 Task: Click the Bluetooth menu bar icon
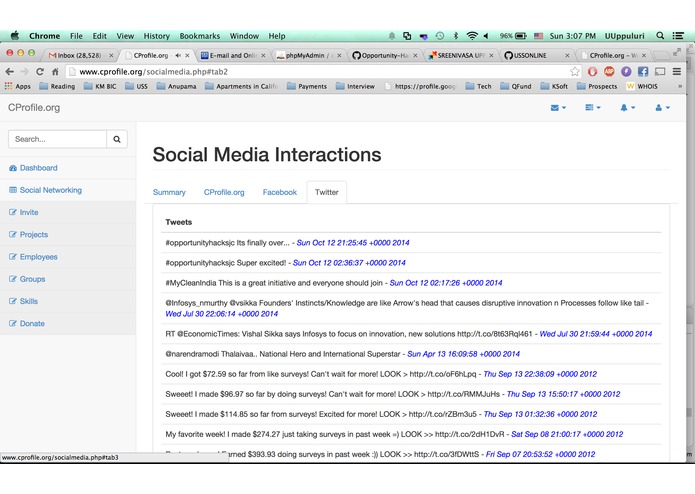tap(455, 36)
